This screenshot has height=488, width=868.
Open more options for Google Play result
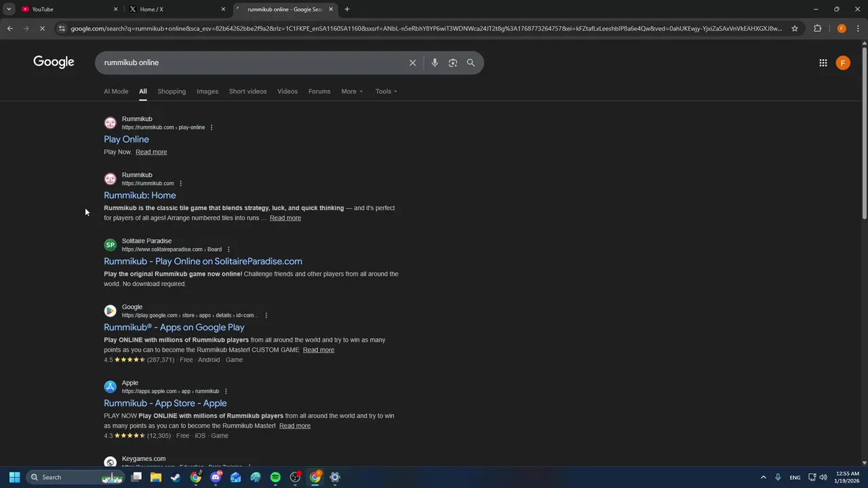[x=266, y=315]
